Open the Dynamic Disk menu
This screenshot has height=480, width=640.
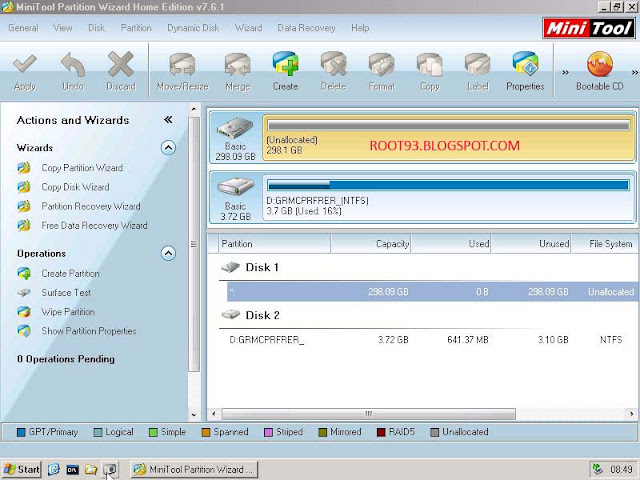coord(193,28)
